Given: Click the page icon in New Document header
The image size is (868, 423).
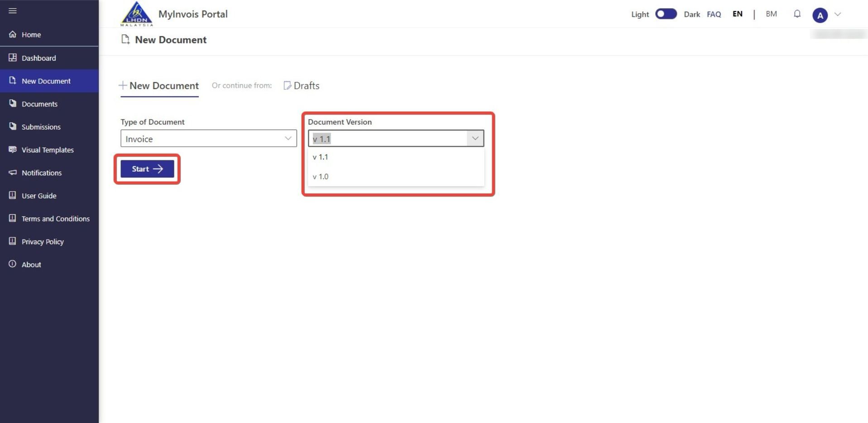Looking at the screenshot, I should pos(125,39).
